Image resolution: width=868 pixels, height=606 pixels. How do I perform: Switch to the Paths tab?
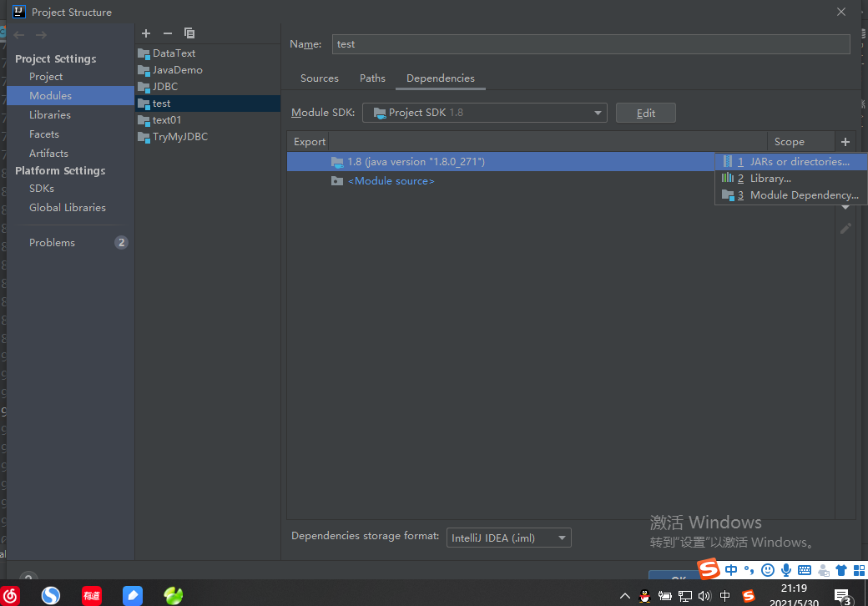(372, 78)
